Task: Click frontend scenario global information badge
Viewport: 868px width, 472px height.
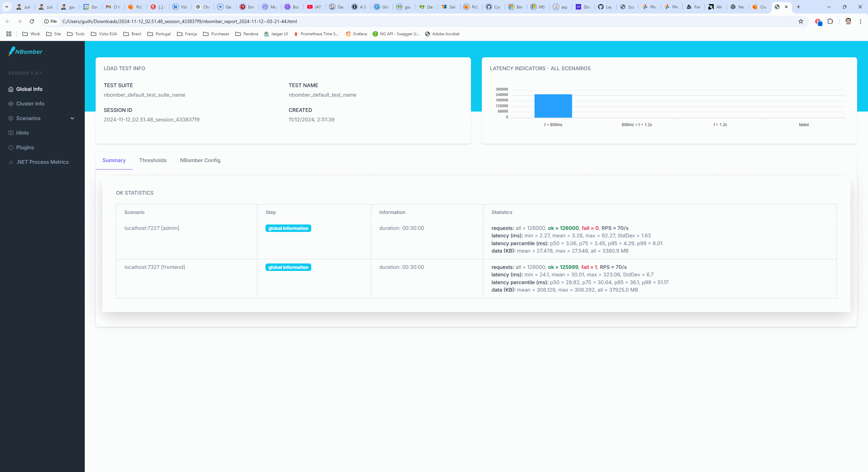Action: pos(288,267)
